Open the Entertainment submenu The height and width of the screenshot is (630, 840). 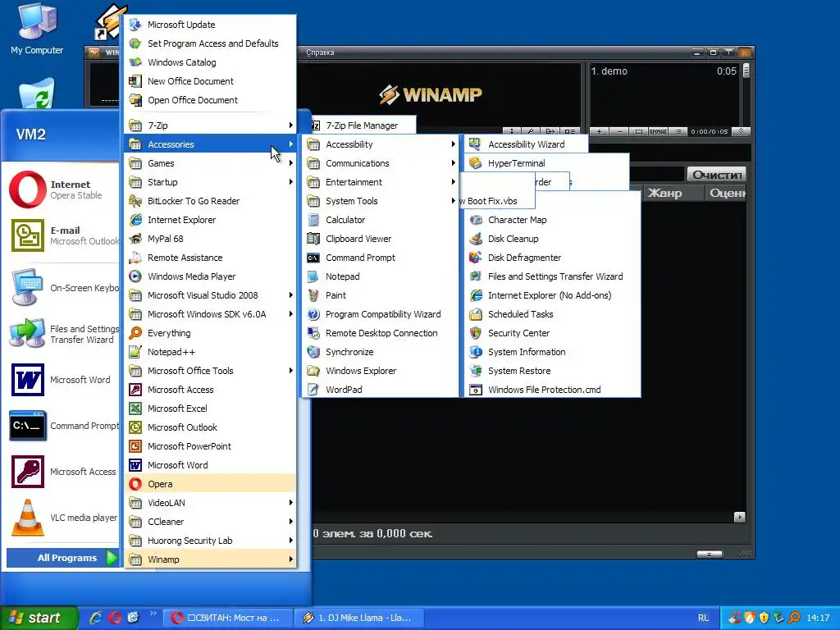coord(381,182)
